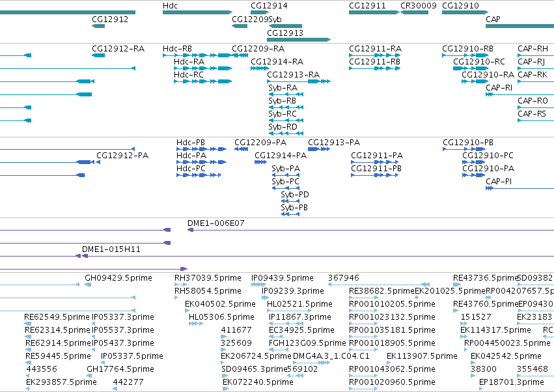
Task: Click the CR30009 gene label
Action: [419, 6]
